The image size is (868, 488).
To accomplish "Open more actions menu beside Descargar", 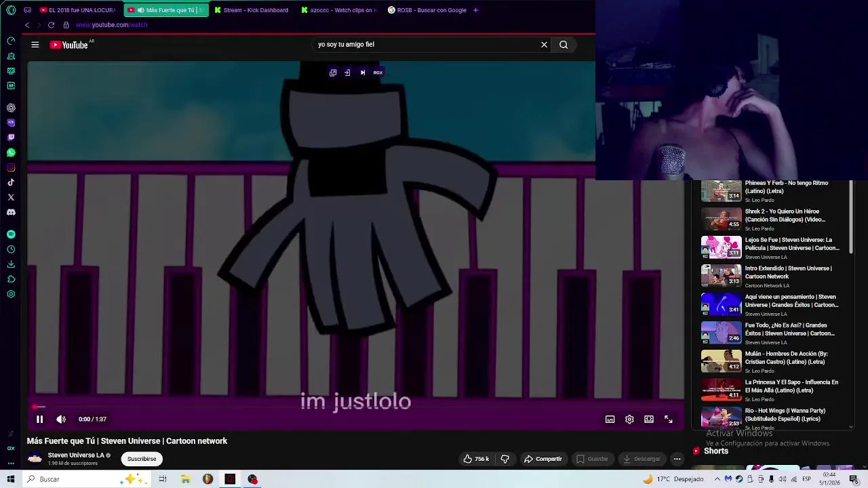I will pyautogui.click(x=677, y=459).
